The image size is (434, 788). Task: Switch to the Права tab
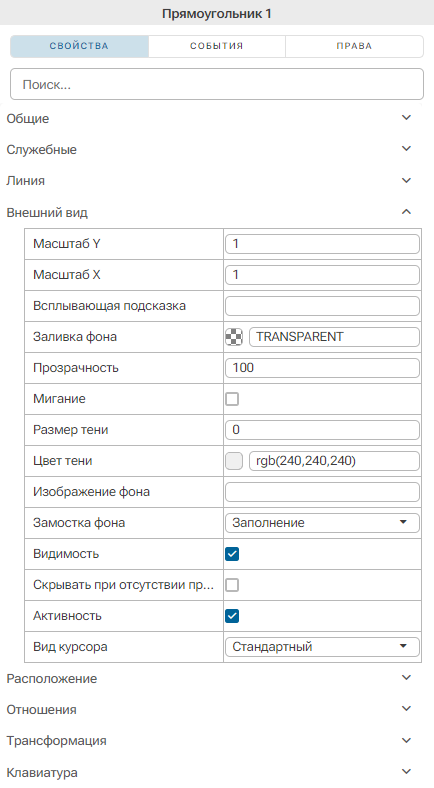click(354, 46)
